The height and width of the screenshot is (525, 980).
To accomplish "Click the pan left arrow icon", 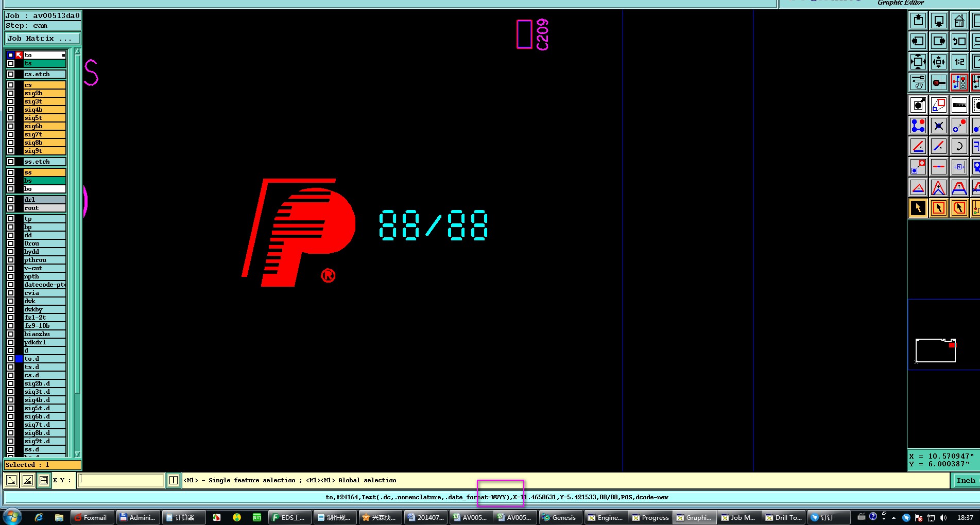I will pos(918,41).
